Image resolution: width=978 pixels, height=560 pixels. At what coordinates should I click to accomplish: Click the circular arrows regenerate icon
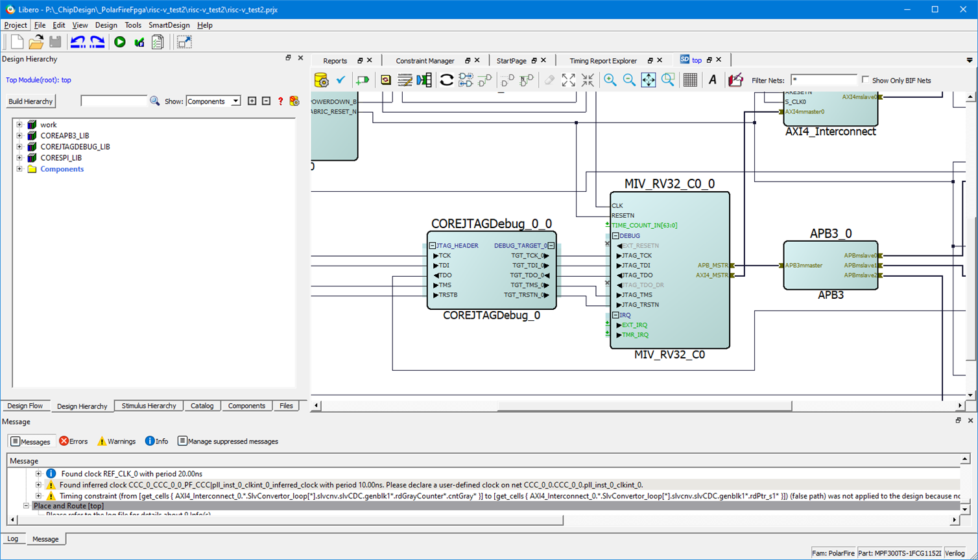(446, 80)
